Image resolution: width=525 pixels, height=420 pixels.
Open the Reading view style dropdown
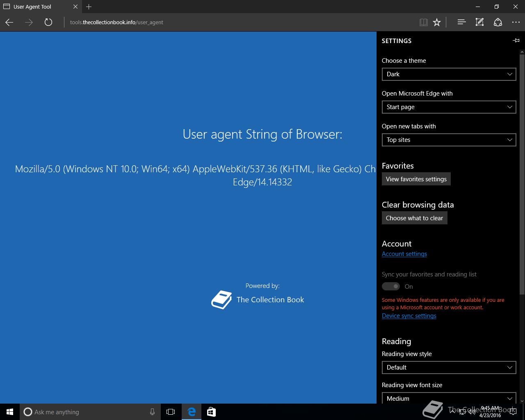pyautogui.click(x=449, y=367)
